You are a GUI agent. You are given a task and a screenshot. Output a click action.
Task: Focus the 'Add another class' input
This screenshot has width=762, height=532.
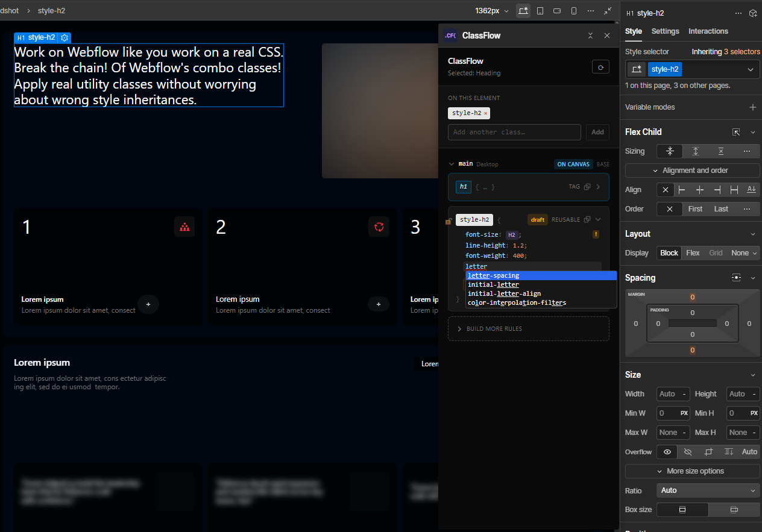click(514, 132)
